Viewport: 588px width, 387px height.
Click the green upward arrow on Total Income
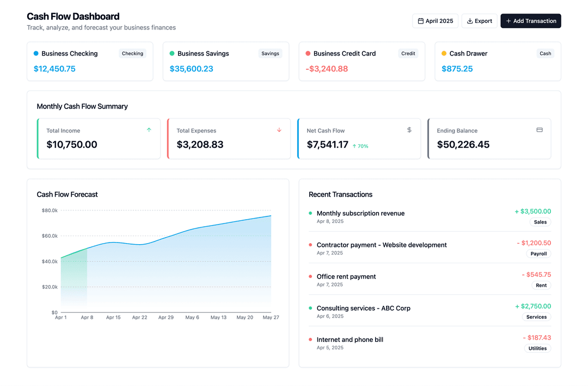149,130
